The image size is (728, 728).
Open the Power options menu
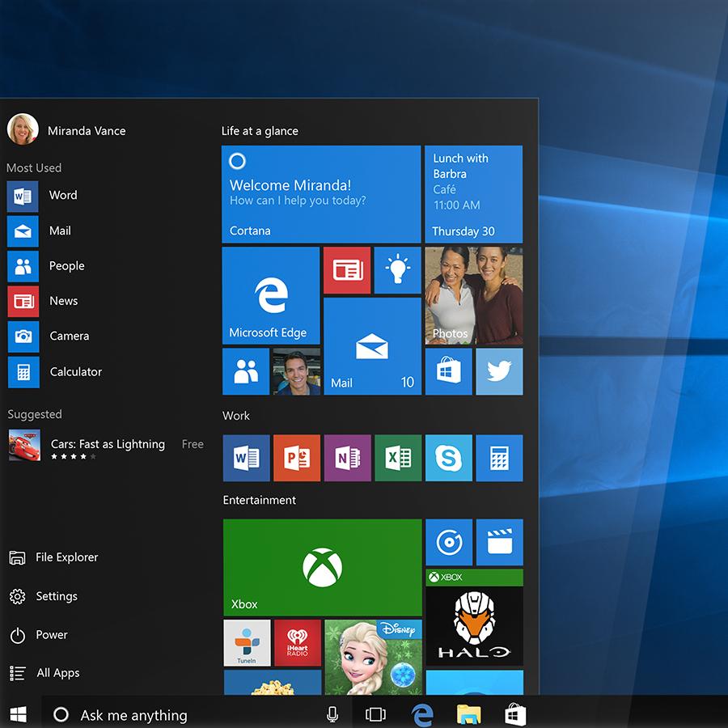click(x=50, y=635)
